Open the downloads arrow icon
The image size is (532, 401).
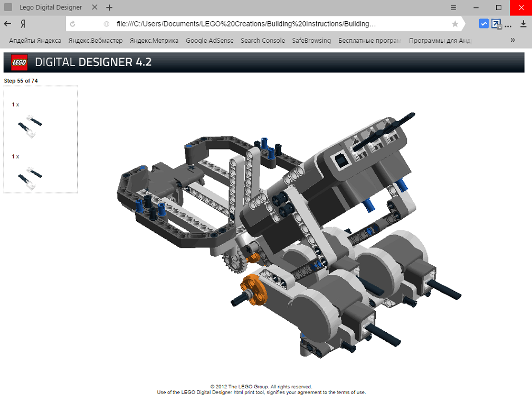[523, 24]
